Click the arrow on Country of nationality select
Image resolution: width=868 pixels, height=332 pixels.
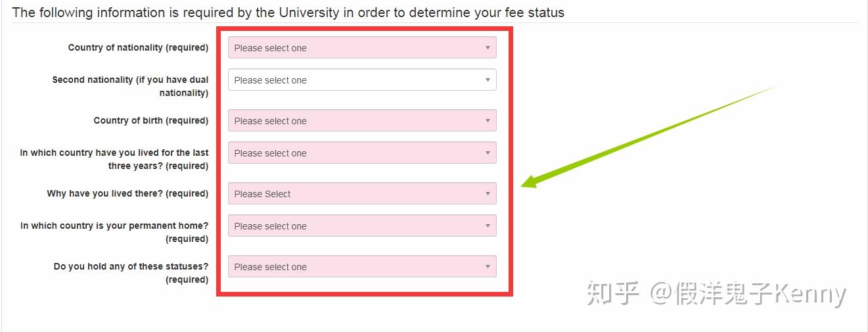coord(488,48)
